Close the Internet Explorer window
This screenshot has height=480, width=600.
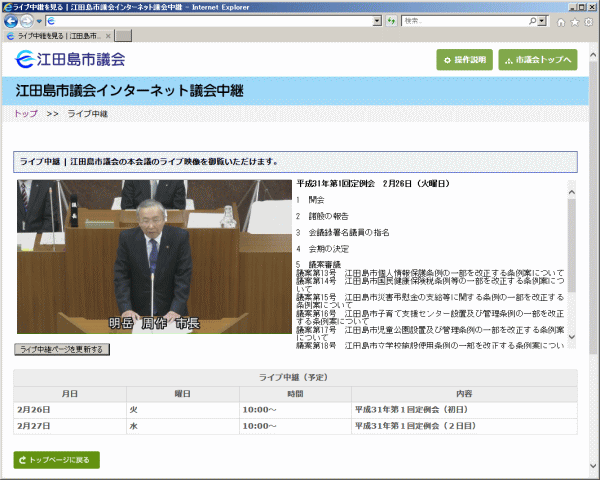[x=591, y=7]
